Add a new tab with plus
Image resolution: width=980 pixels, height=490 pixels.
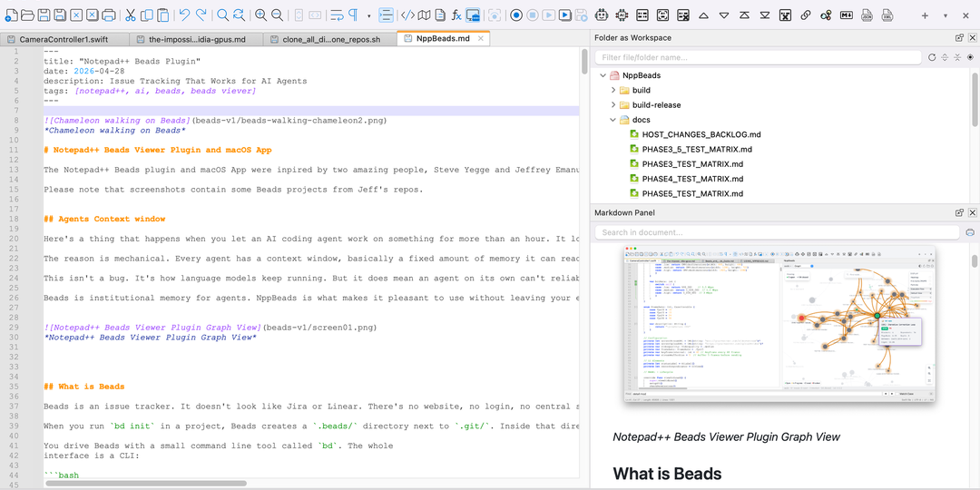[925, 15]
